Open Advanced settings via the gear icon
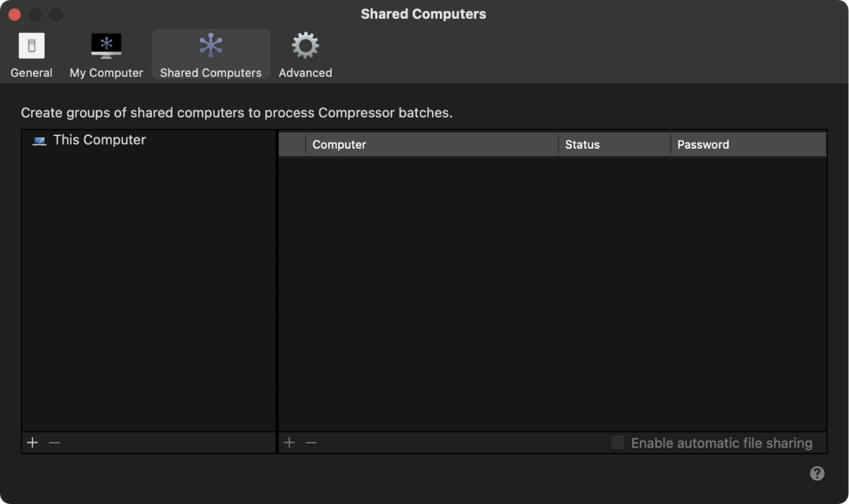 click(x=304, y=46)
